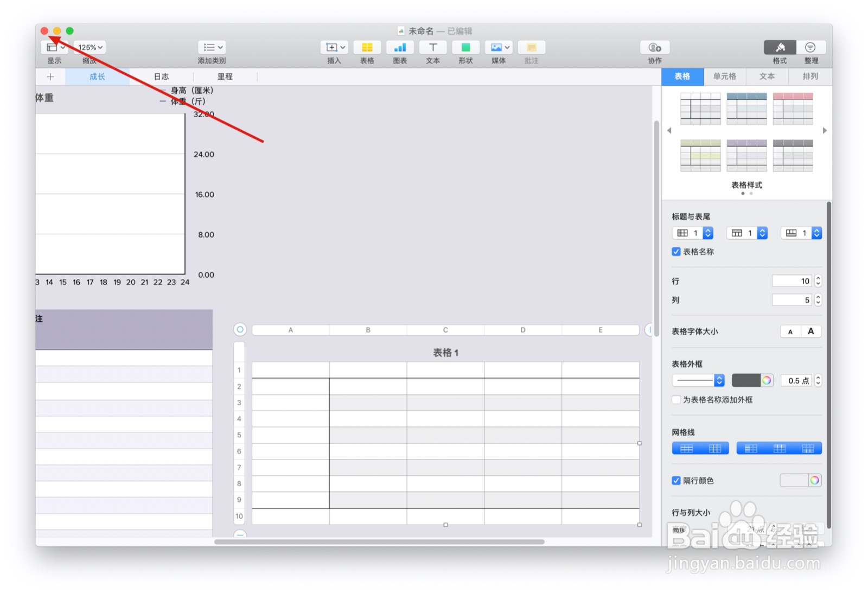Click the add row handle below row 10

tap(240, 534)
